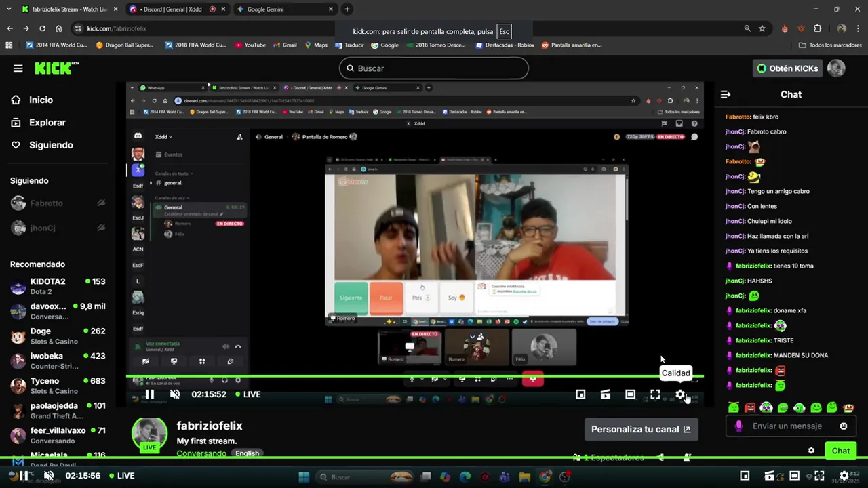Open recommended channel paolaojedda

point(58,411)
